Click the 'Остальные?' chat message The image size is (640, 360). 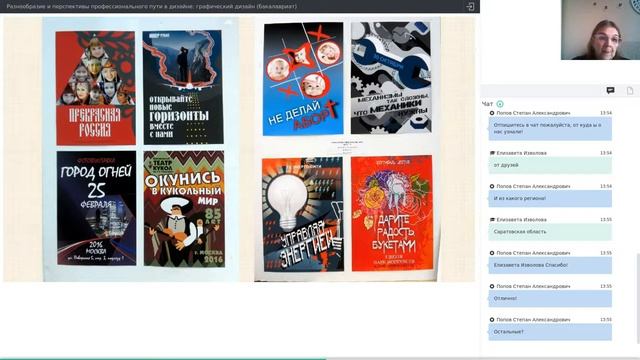coord(550,332)
